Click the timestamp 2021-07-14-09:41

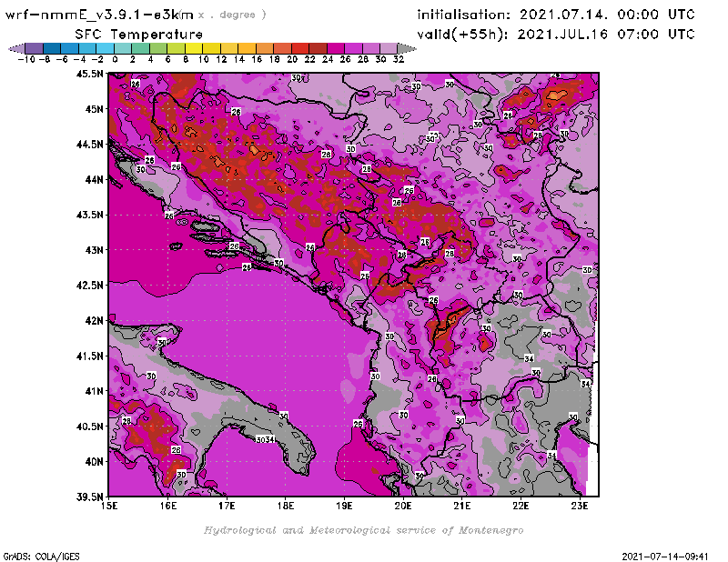click(x=665, y=557)
